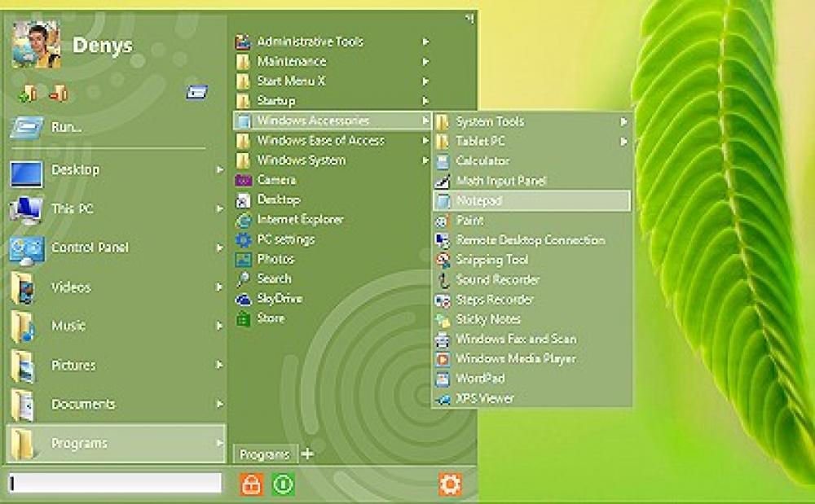Click the plus button beside the Programs tab
Image resolution: width=815 pixels, height=504 pixels.
306,454
